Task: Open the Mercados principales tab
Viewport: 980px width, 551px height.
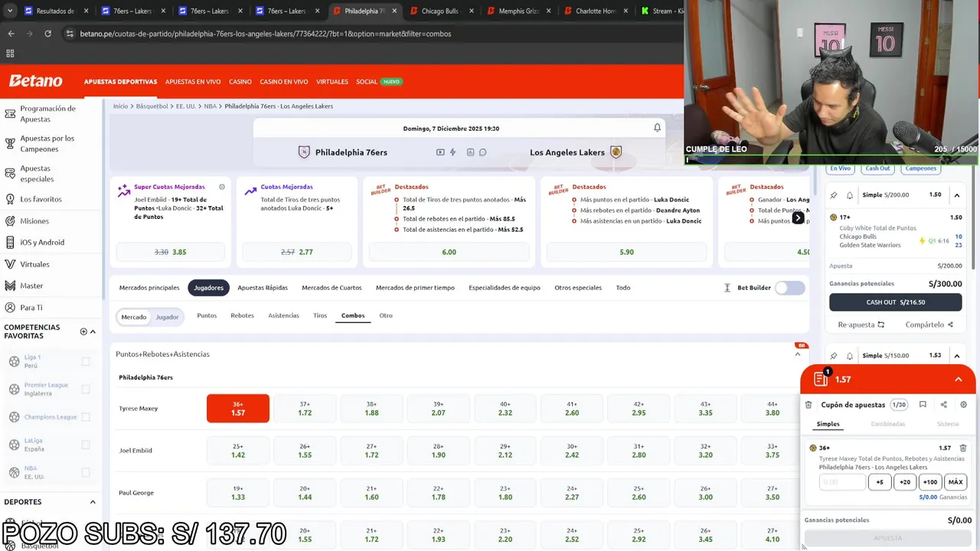Action: (149, 288)
